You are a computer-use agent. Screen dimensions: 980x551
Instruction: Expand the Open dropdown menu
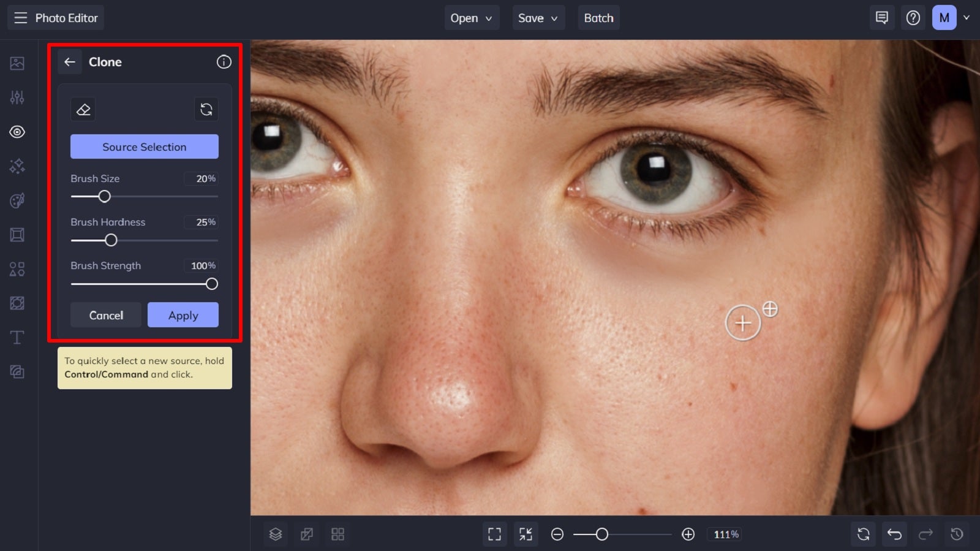[x=472, y=18]
